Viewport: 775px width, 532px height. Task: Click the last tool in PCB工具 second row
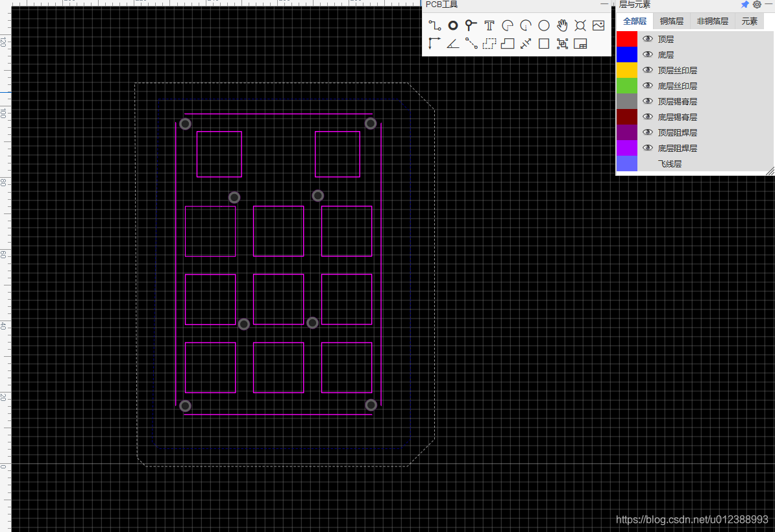[580, 43]
